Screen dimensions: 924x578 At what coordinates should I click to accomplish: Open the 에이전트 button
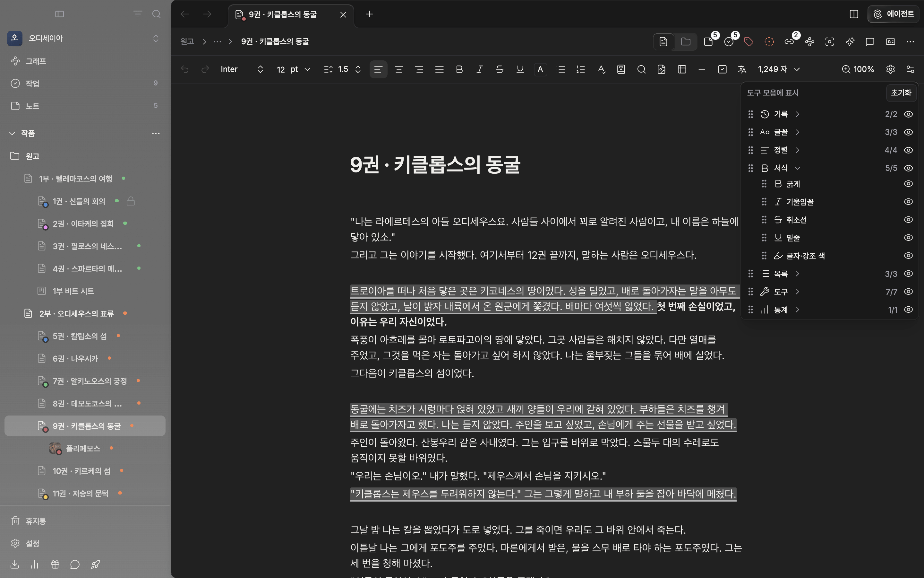(893, 14)
